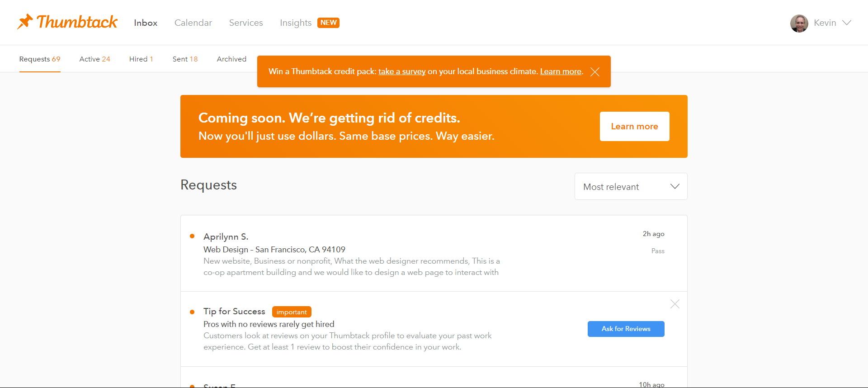This screenshot has width=868, height=388.
Task: Click the Thumbtack logo
Action: point(67,22)
